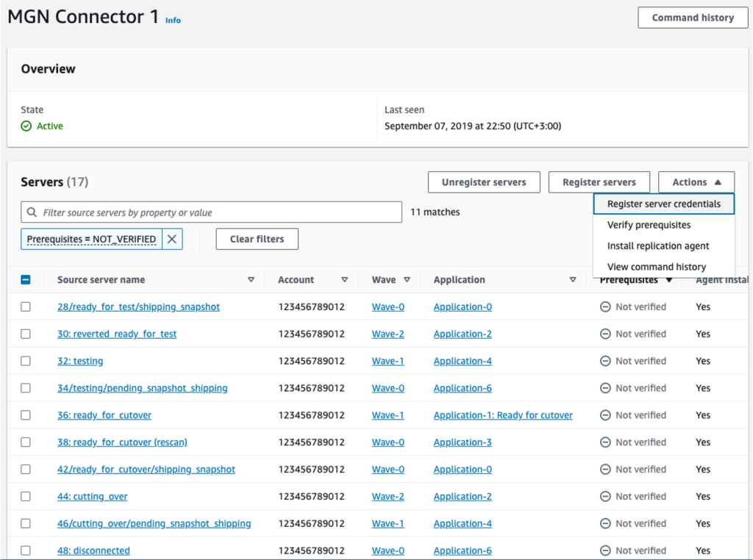The height and width of the screenshot is (560, 753).
Task: Click the Source server name sort icon
Action: point(251,279)
